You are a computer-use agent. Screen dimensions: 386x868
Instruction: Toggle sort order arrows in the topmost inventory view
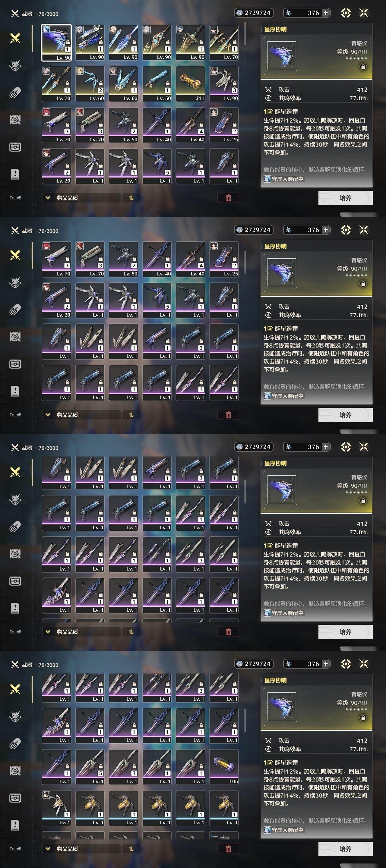point(131,198)
